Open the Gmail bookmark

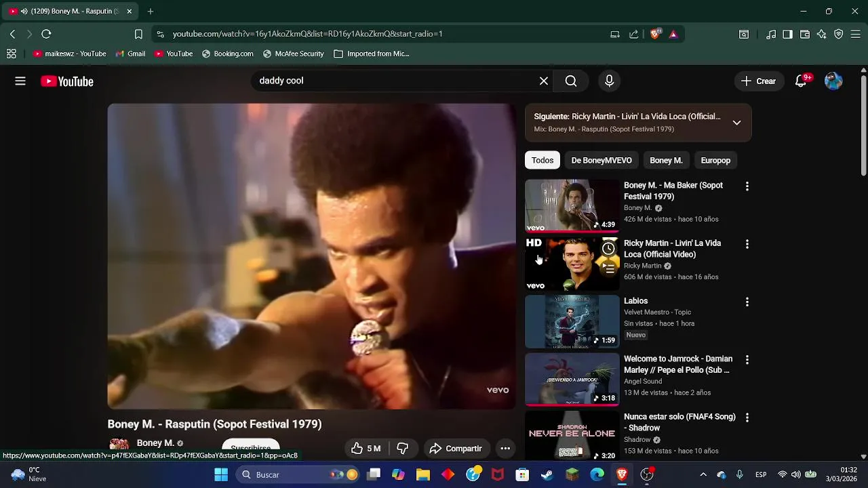(x=130, y=54)
